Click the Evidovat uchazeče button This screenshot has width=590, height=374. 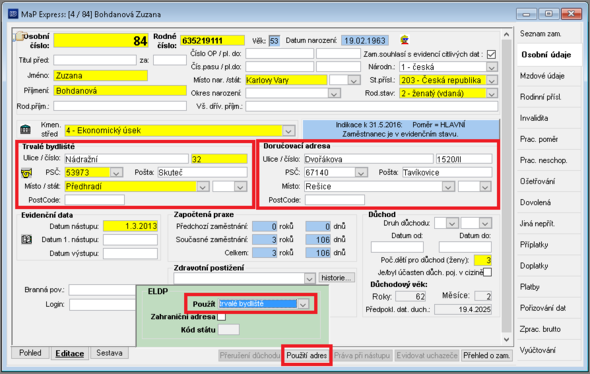coord(427,355)
